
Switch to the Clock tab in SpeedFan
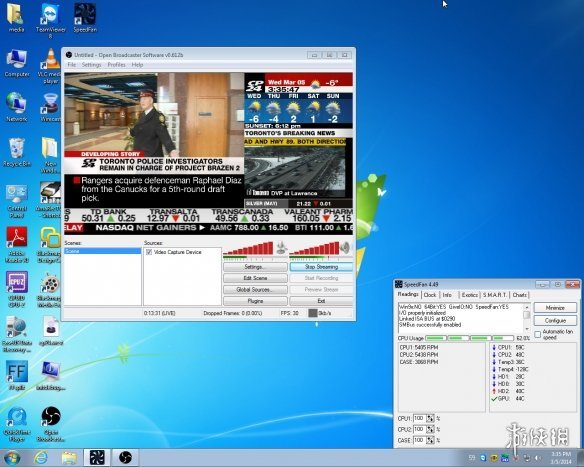(429, 295)
